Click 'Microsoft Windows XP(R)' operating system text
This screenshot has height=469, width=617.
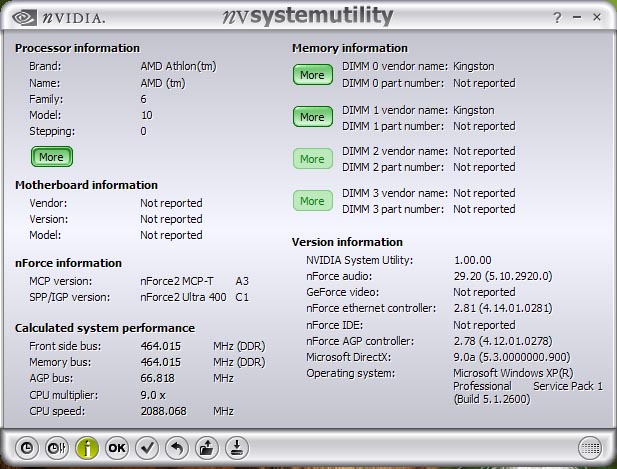coord(514,373)
